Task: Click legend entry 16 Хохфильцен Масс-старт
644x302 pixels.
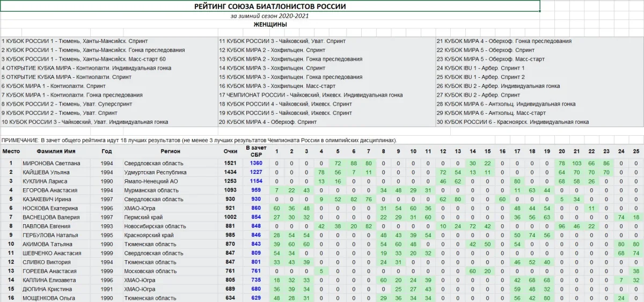Action: coord(277,86)
